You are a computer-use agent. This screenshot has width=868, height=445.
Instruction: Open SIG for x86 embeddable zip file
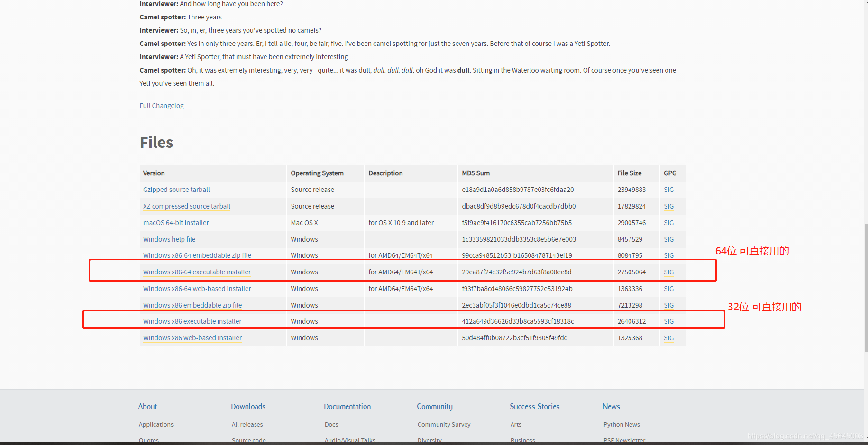coord(669,305)
